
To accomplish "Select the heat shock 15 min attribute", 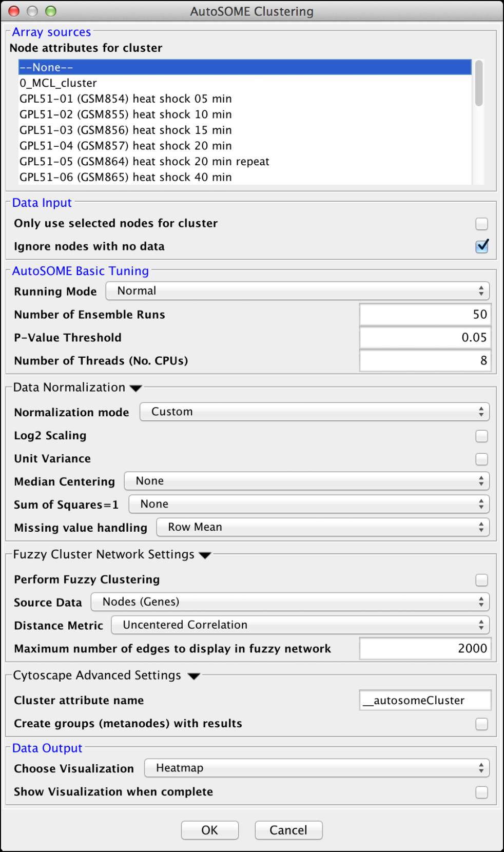I will [126, 130].
